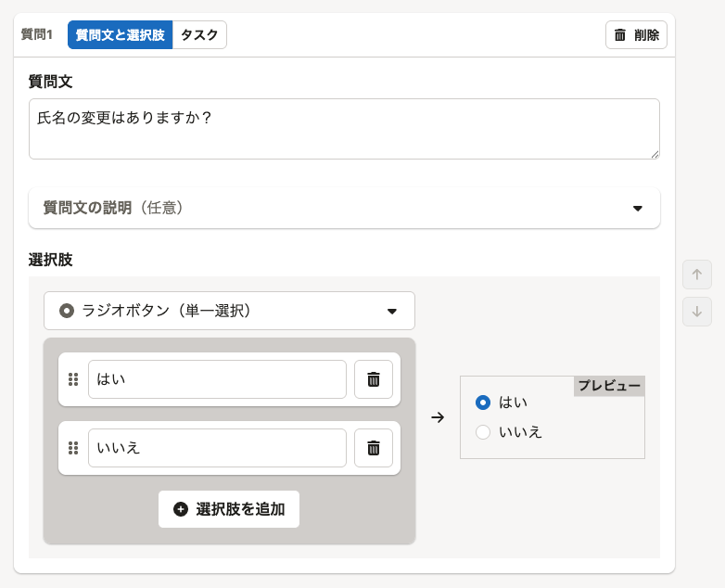
Task: Click drag handle icon for いいえ option
Action: [x=73, y=449]
